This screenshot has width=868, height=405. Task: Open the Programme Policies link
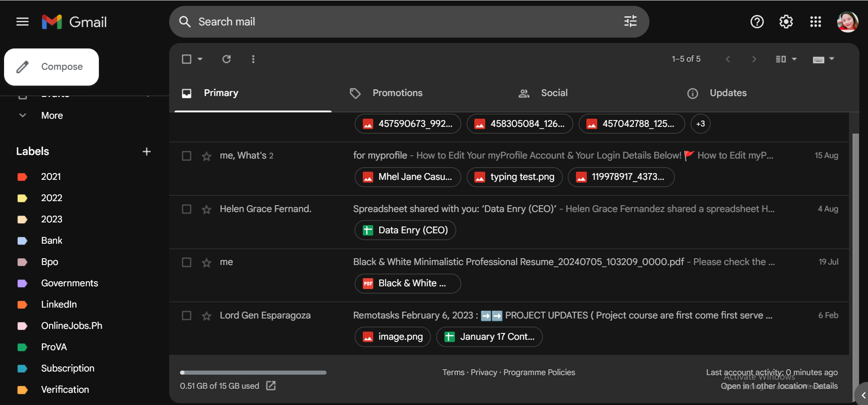[x=539, y=372]
